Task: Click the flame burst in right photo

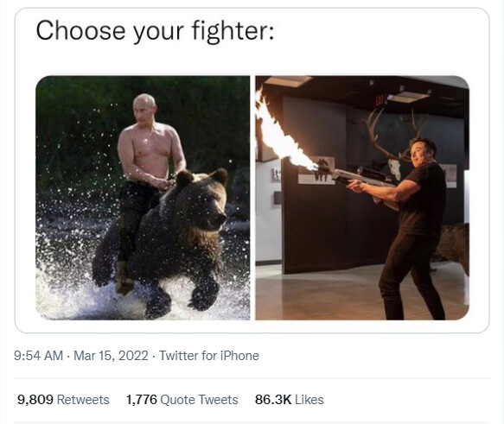Action: (x=281, y=133)
